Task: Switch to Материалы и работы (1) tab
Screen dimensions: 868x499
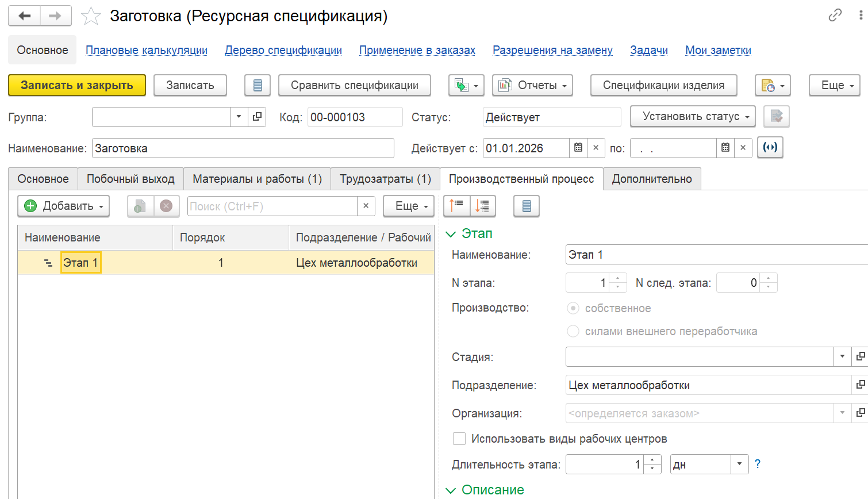Action: click(x=257, y=179)
